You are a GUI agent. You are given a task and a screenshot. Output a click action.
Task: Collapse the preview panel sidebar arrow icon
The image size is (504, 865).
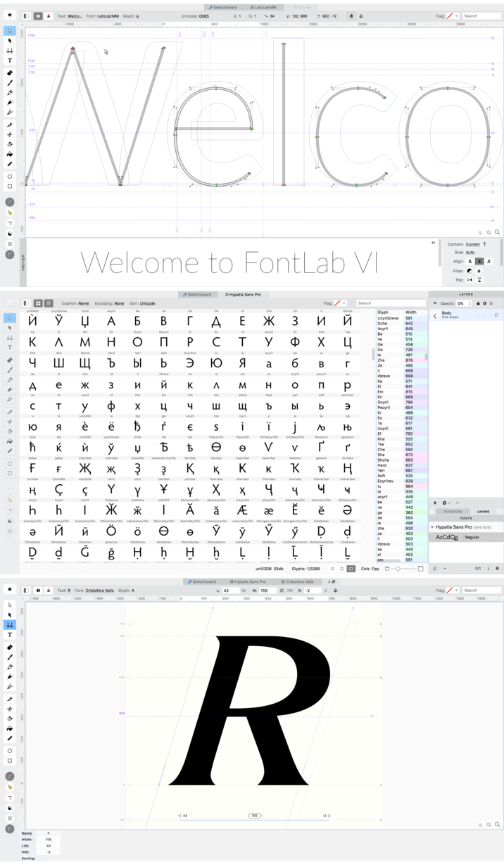tap(433, 243)
